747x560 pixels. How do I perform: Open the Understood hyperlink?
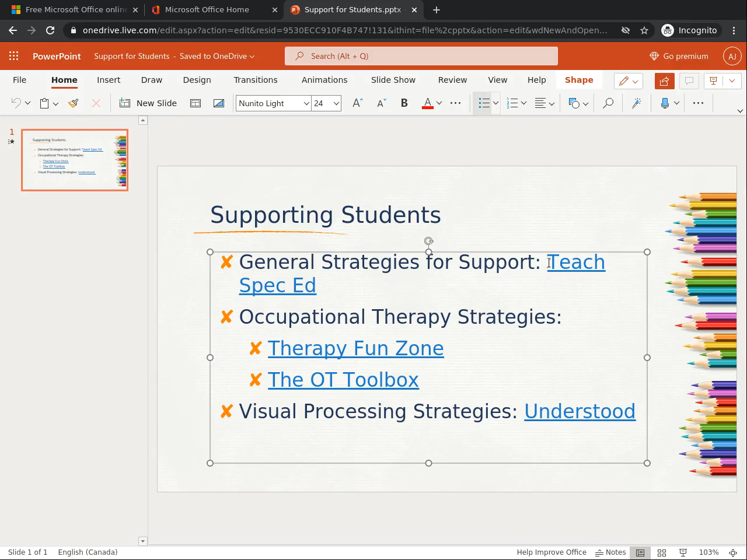click(x=580, y=411)
